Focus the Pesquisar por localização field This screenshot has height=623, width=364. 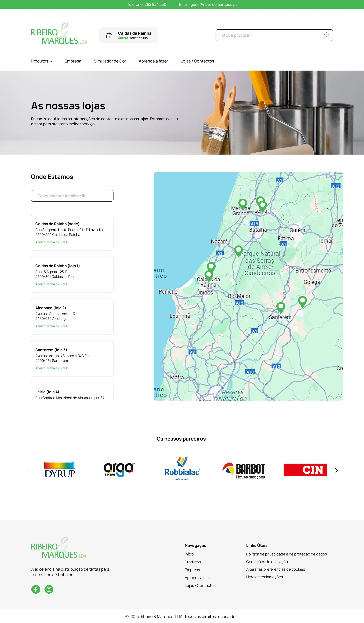click(72, 196)
